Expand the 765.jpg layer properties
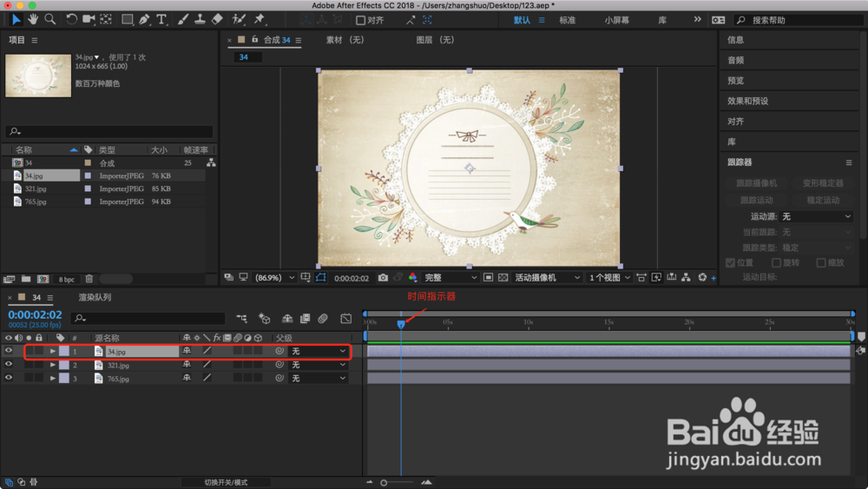 tap(53, 378)
